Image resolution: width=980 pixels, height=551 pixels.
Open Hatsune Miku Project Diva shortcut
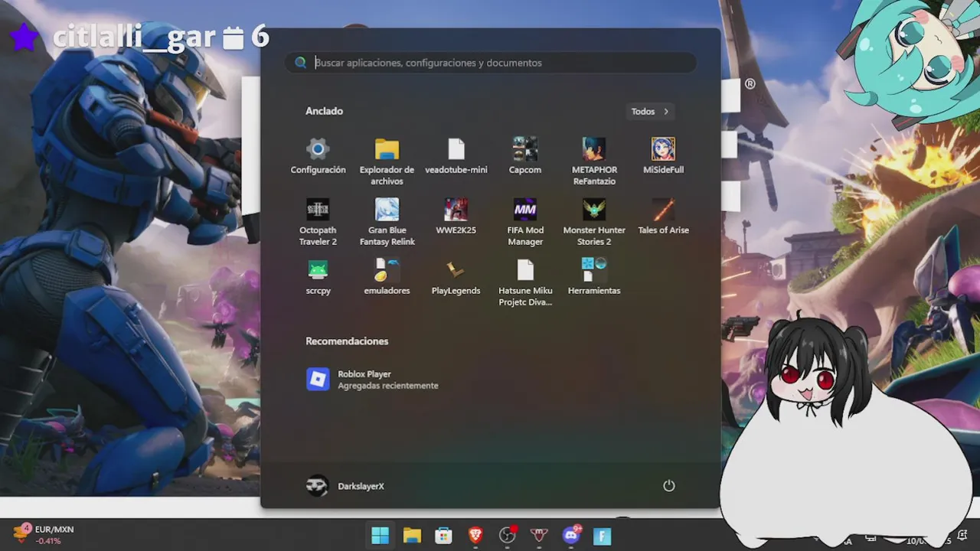click(x=525, y=282)
